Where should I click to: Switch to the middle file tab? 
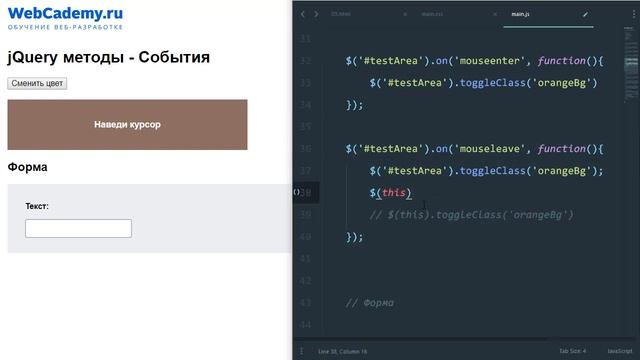(x=432, y=14)
